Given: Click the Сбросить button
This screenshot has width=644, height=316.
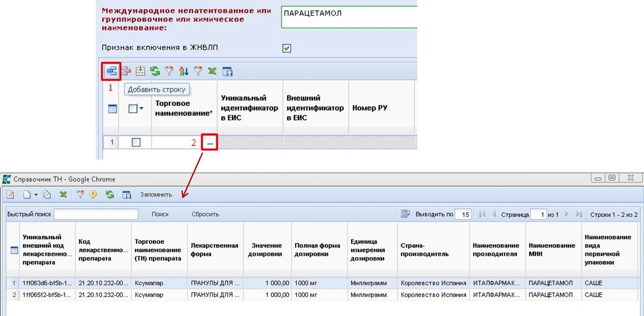Looking at the screenshot, I should (205, 214).
